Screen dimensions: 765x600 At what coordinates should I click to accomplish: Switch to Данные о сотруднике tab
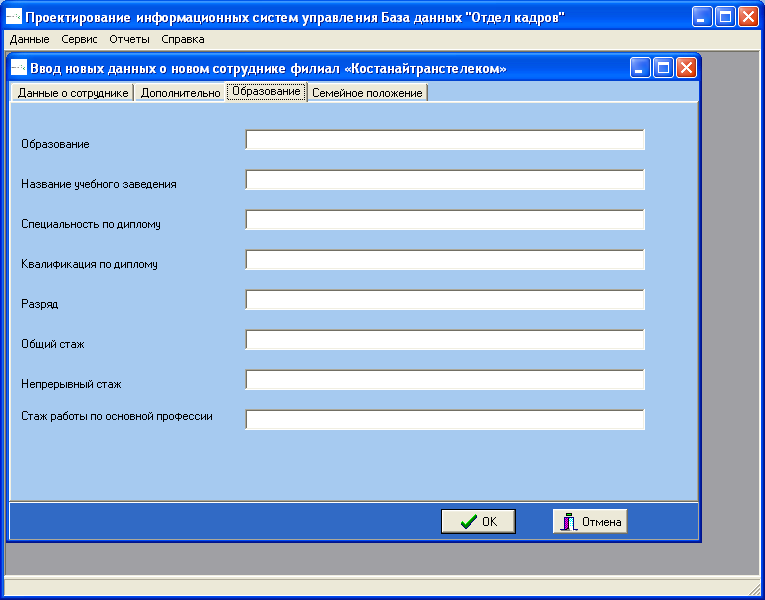coord(73,93)
